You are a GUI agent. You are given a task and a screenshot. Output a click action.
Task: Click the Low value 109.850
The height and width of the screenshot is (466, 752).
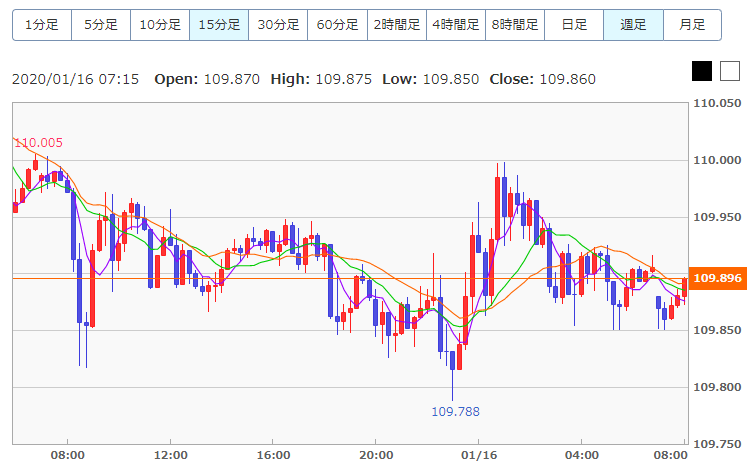(451, 79)
